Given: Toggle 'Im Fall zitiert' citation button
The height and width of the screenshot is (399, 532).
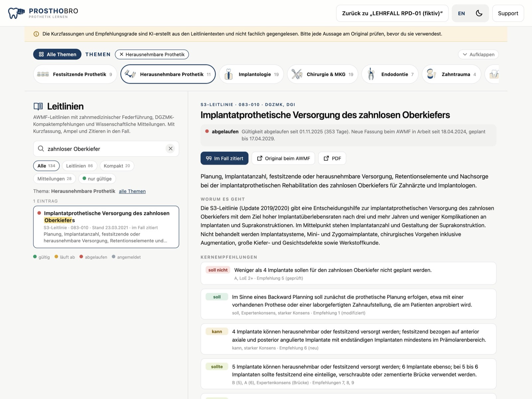Looking at the screenshot, I should pos(224,158).
